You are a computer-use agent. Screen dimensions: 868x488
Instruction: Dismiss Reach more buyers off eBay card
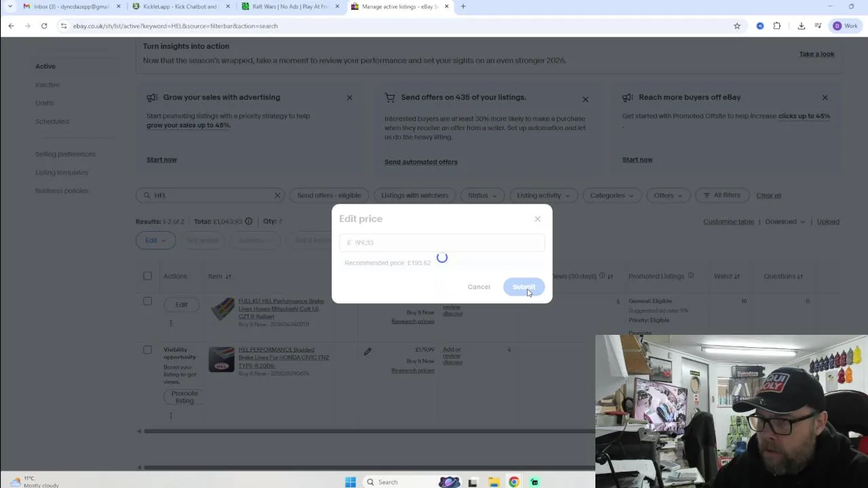point(825,98)
